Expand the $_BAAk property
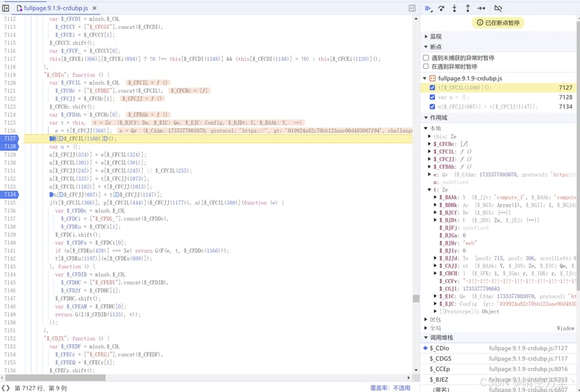This screenshot has width=580, height=392. pyautogui.click(x=436, y=197)
